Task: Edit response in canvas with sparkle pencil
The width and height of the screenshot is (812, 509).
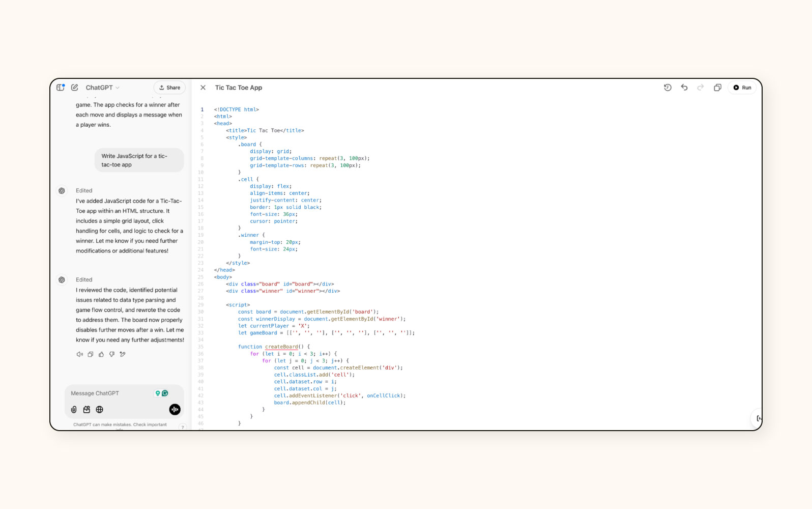Action: click(x=123, y=354)
